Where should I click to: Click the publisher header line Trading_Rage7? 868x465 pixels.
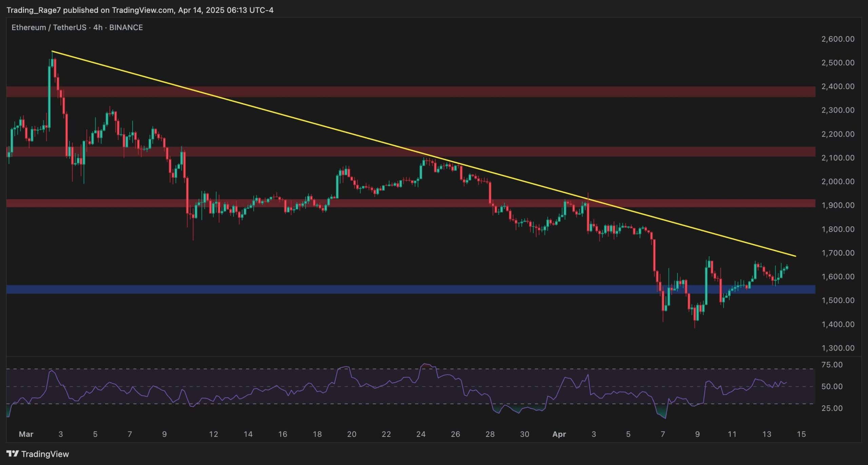click(x=140, y=10)
